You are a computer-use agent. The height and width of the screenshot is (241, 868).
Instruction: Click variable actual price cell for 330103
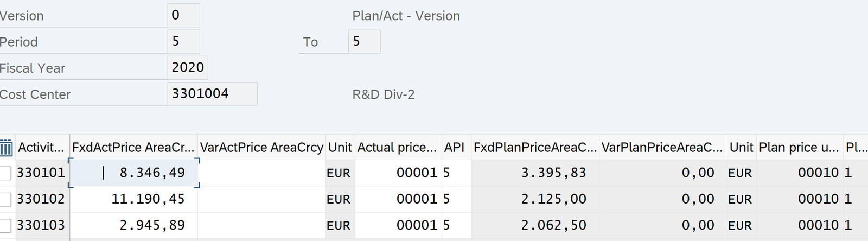[261, 225]
